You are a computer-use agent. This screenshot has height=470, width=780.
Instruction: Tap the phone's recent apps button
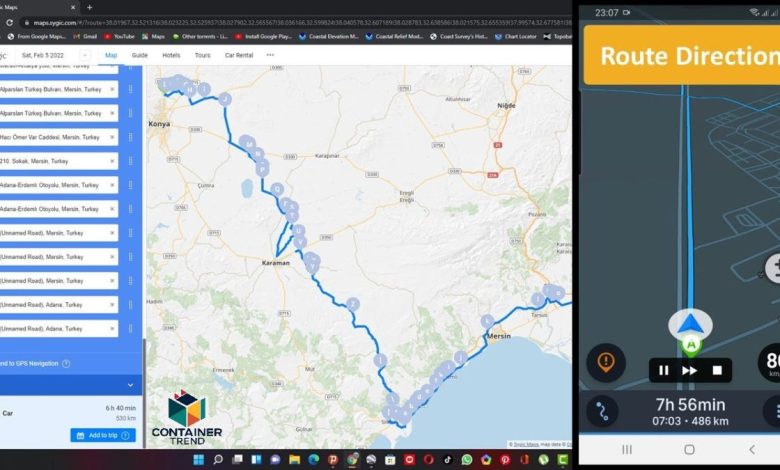click(627, 450)
